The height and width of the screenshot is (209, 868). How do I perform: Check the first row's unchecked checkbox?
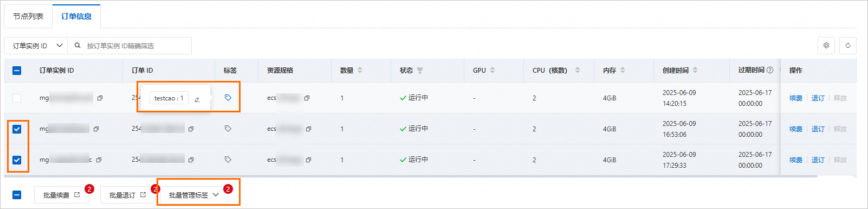[17, 98]
